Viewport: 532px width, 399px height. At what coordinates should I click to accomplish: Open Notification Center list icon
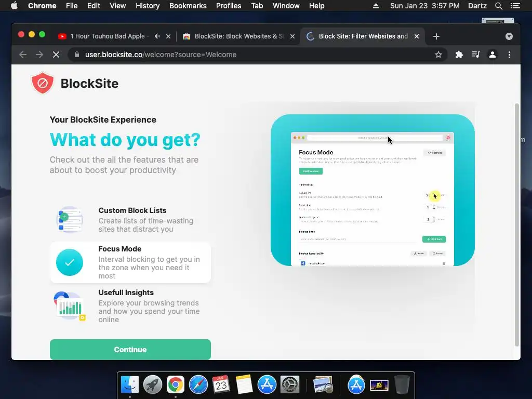click(x=515, y=6)
